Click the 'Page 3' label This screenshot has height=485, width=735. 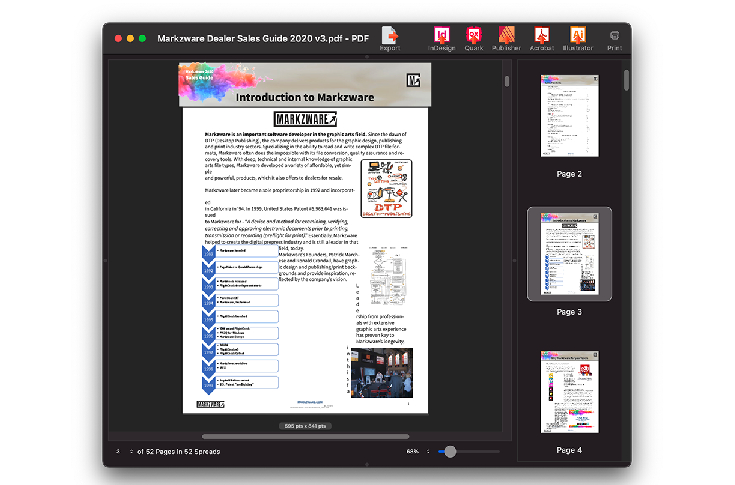point(569,312)
